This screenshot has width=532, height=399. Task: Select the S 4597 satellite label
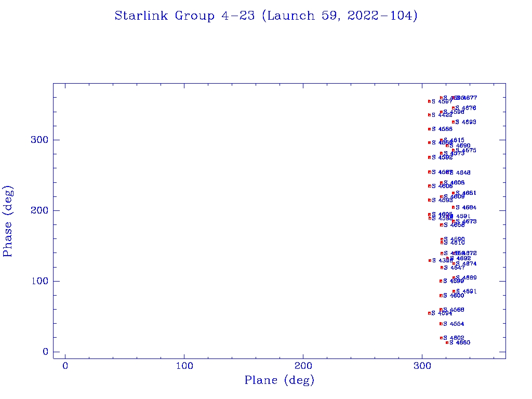442,101
